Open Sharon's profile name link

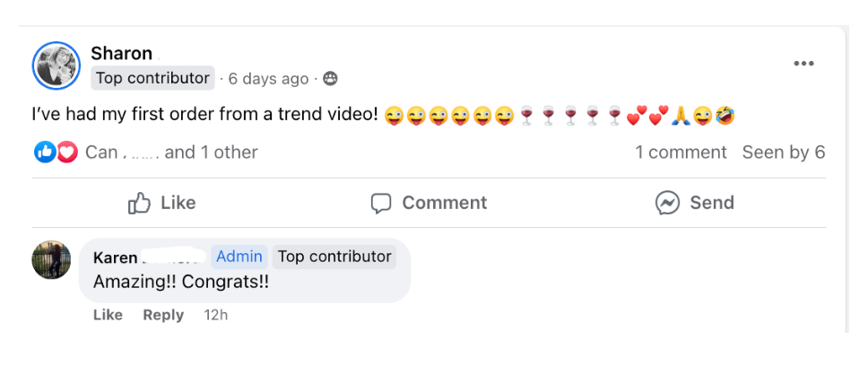pos(121,53)
